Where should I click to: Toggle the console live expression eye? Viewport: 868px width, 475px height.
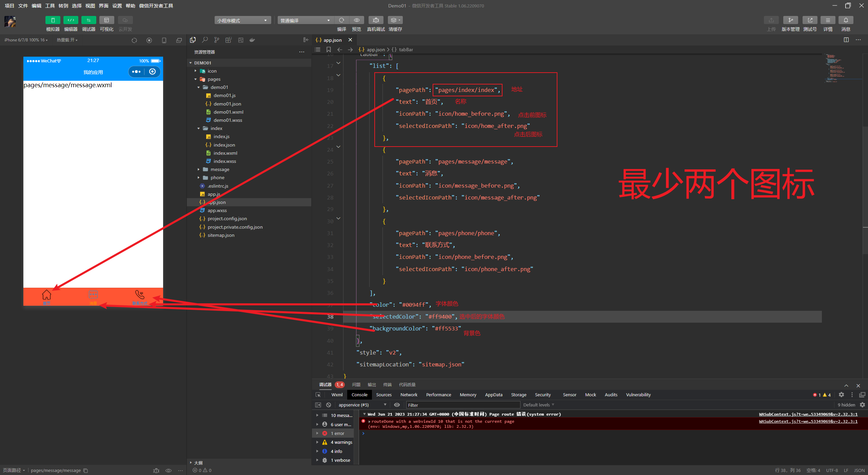[x=397, y=405]
